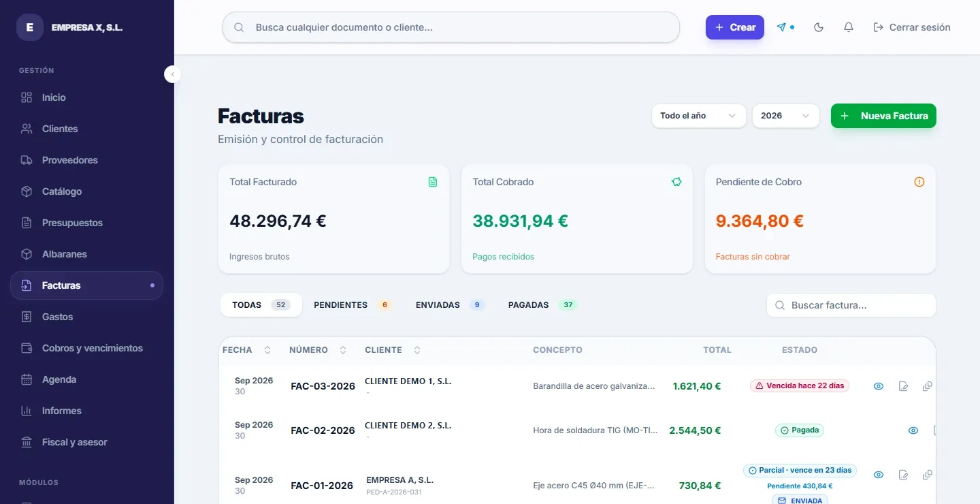980x504 pixels.
Task: Collapse the sidebar with chevron button
Action: coord(173,74)
